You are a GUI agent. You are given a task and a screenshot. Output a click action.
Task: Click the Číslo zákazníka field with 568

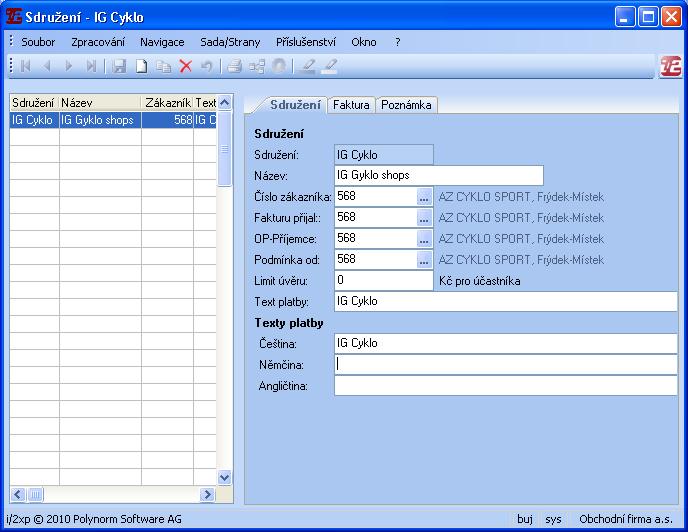(x=376, y=197)
